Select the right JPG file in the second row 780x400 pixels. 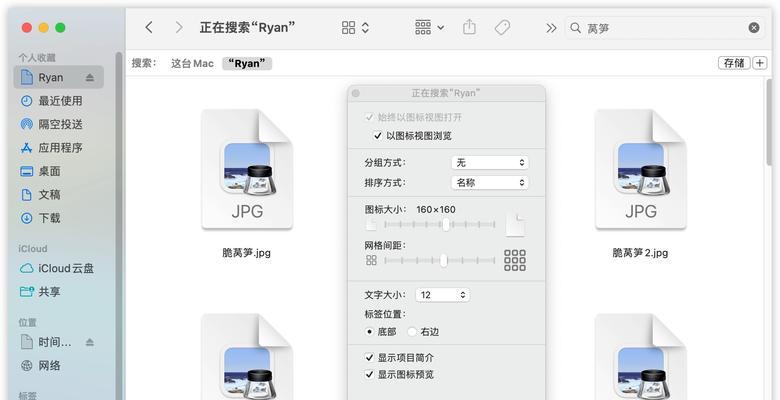pyautogui.click(x=641, y=357)
